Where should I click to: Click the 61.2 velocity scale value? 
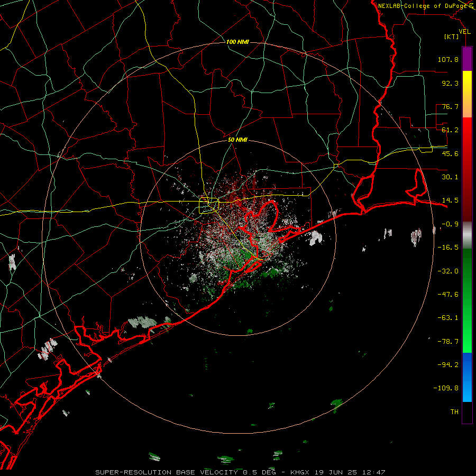pyautogui.click(x=450, y=130)
